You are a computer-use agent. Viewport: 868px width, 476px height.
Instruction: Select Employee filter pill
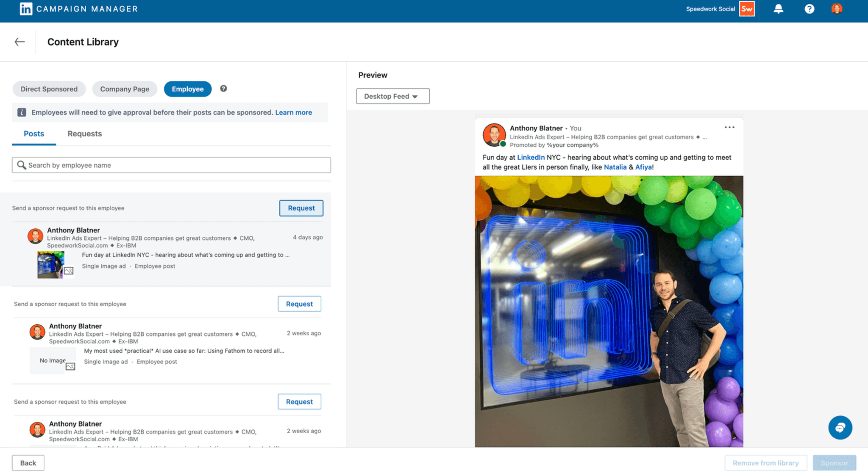(x=188, y=89)
